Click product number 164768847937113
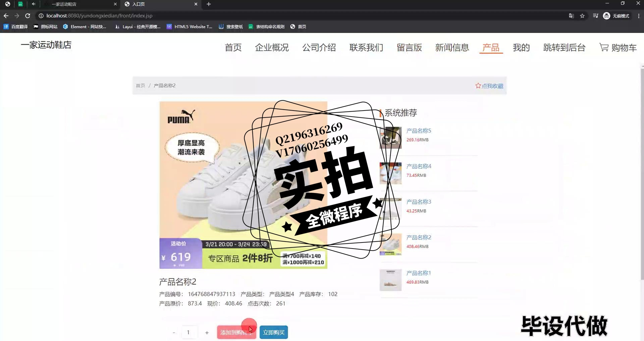This screenshot has width=644, height=341. coord(212,294)
